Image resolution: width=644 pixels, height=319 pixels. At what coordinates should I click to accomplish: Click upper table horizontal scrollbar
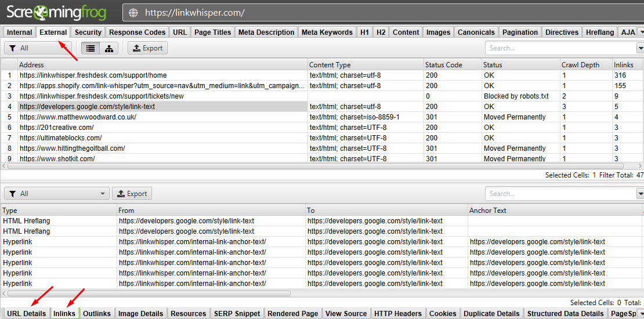pyautogui.click(x=316, y=166)
